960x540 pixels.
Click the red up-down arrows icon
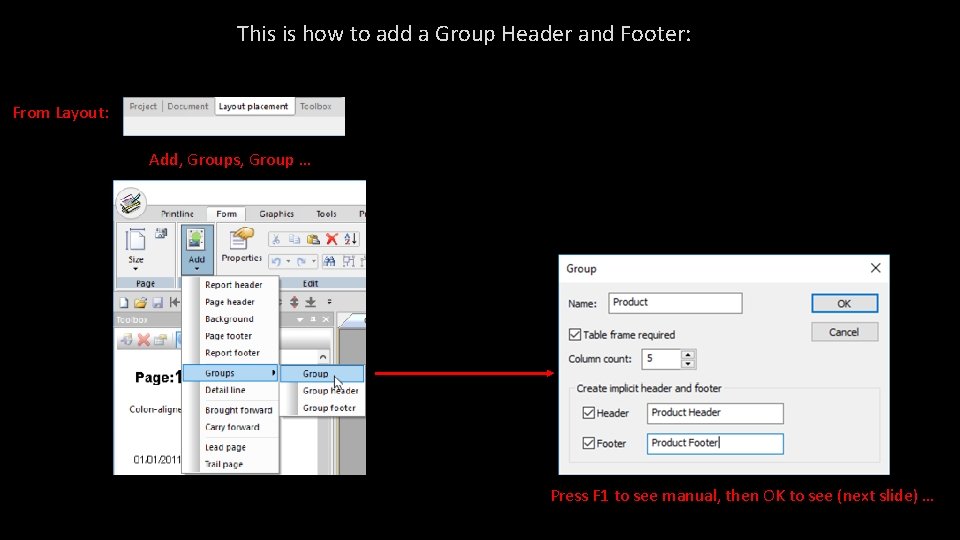[294, 302]
